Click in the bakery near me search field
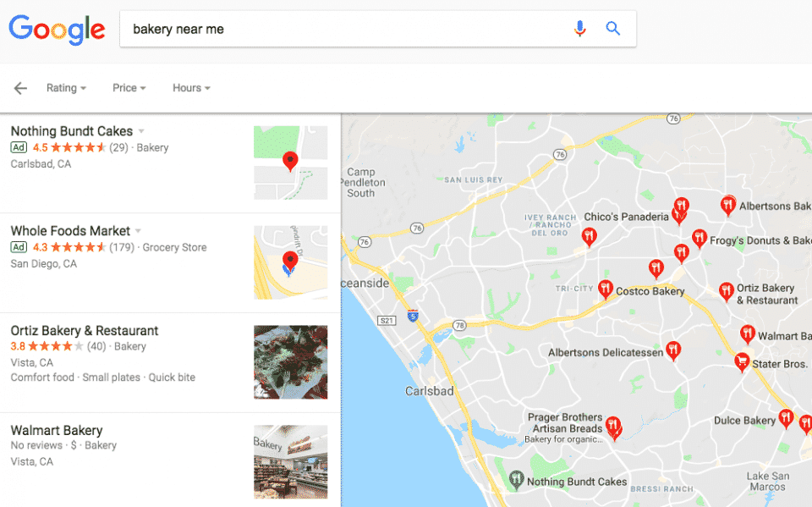The height and width of the screenshot is (507, 812). coord(342,29)
